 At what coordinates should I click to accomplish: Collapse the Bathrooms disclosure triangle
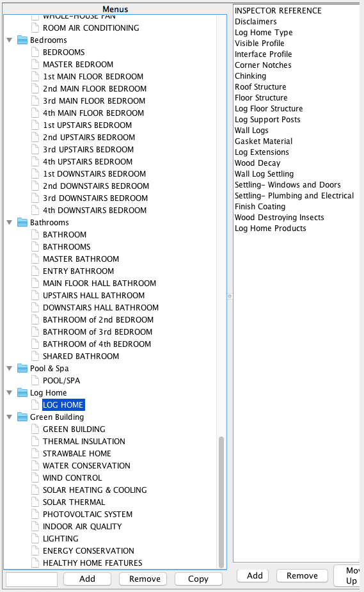[x=10, y=222]
